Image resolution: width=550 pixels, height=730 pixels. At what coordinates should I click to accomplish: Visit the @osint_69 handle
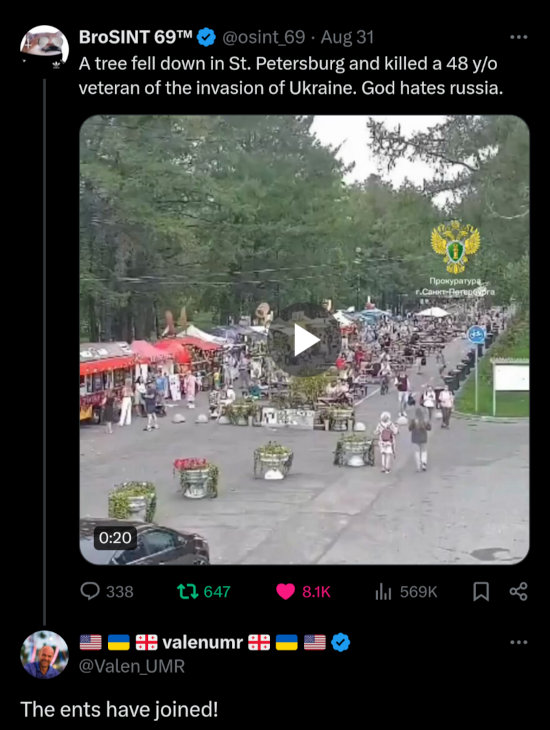264,37
